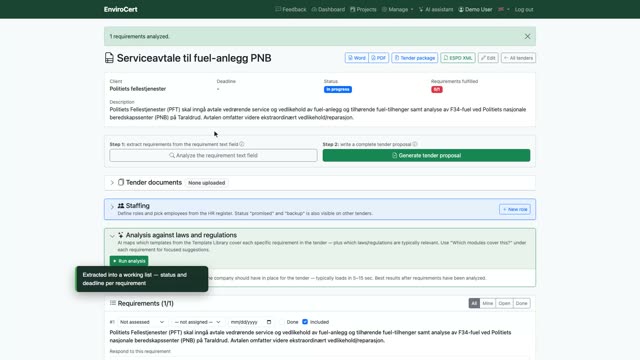Click the Requirements list icon
The width and height of the screenshot is (640, 360).
113,303
